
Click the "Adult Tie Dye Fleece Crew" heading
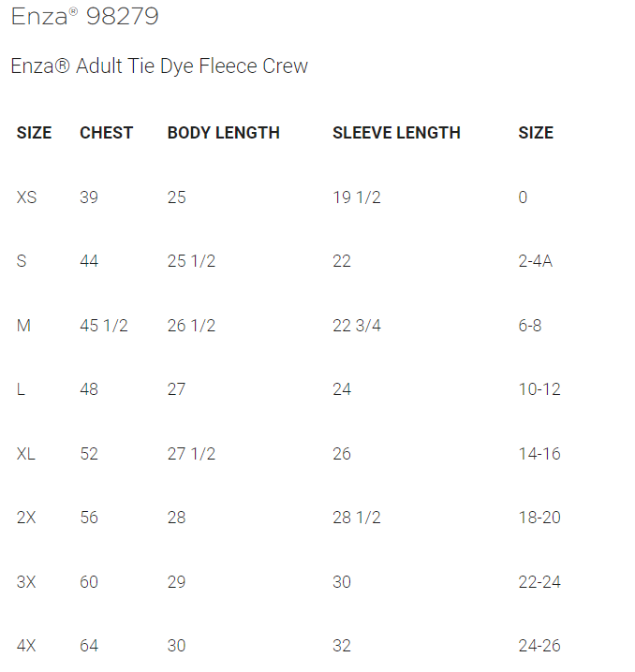click(x=159, y=66)
